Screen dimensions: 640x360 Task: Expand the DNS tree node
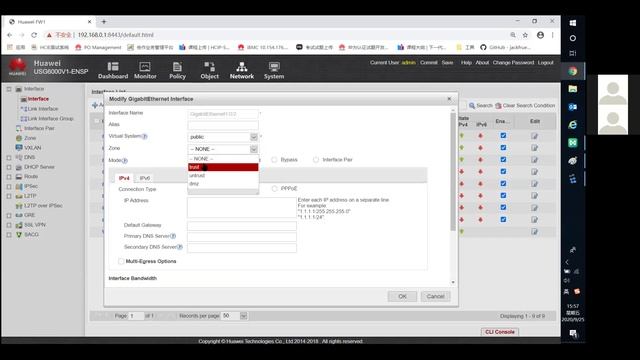pyautogui.click(x=9, y=158)
